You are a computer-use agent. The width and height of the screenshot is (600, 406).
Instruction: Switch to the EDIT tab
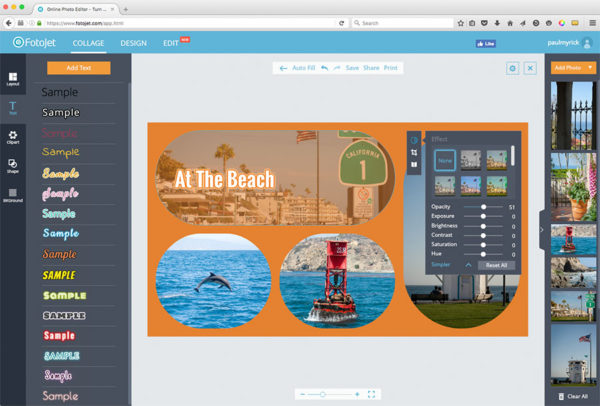click(x=171, y=43)
